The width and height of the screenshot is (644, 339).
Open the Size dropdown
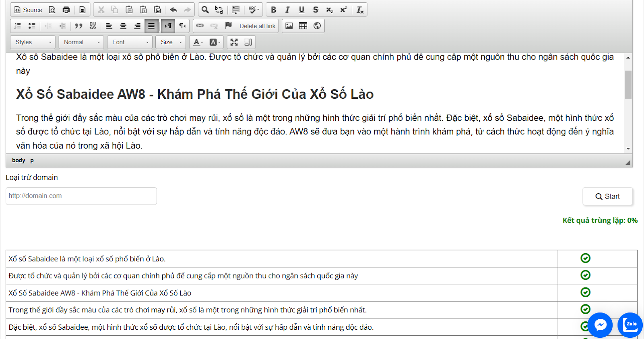pos(171,42)
